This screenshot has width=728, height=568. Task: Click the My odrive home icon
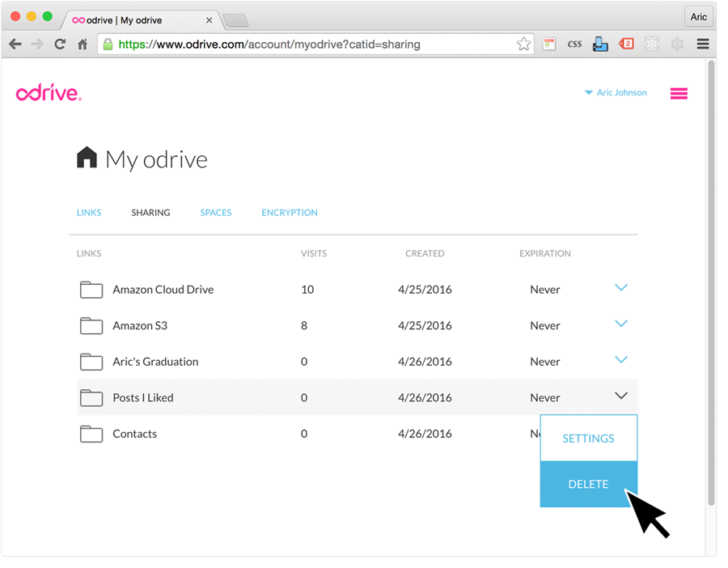[87, 158]
